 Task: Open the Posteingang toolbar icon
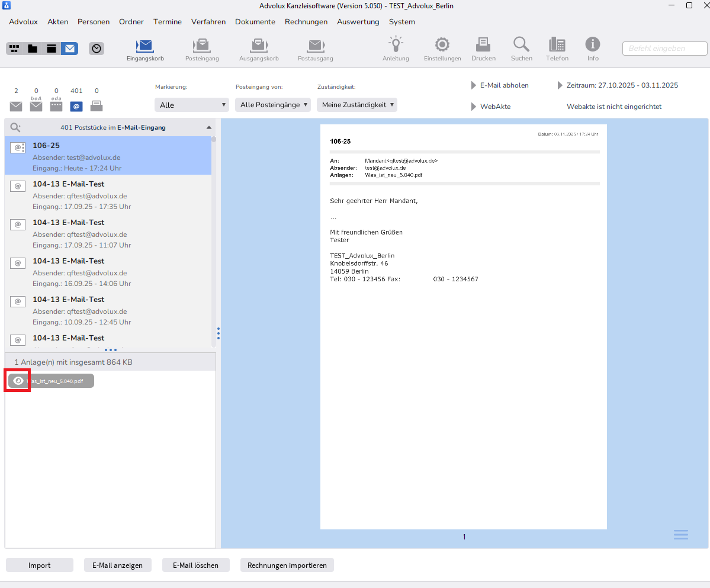(202, 45)
